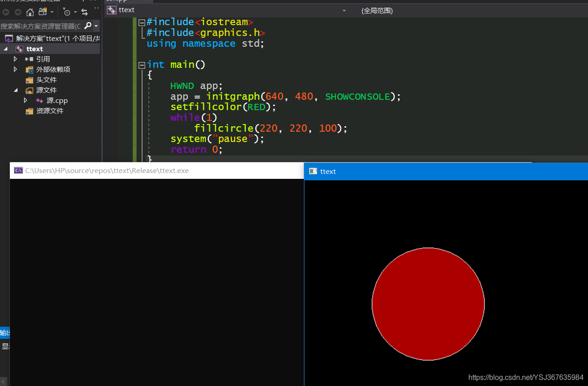Collapse the #include region in the editor

point(142,22)
